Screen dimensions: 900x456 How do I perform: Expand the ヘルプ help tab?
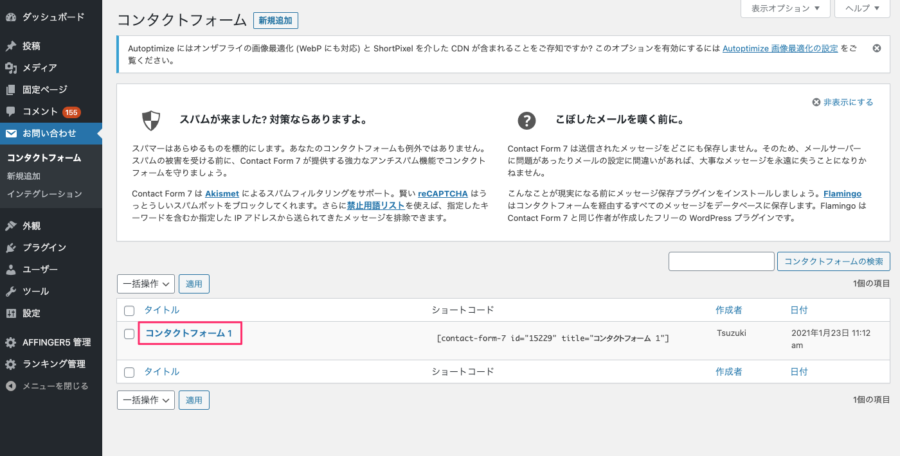(x=864, y=9)
